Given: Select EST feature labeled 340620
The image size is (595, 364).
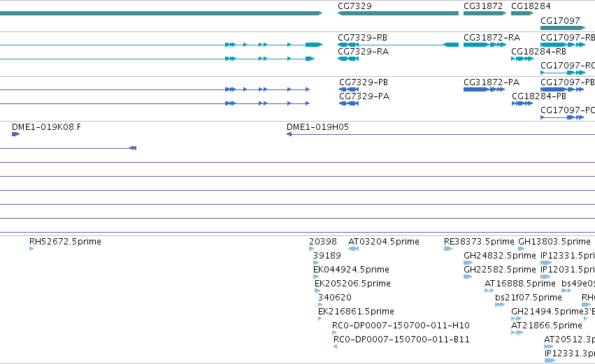Looking at the screenshot, I should 320,305.
